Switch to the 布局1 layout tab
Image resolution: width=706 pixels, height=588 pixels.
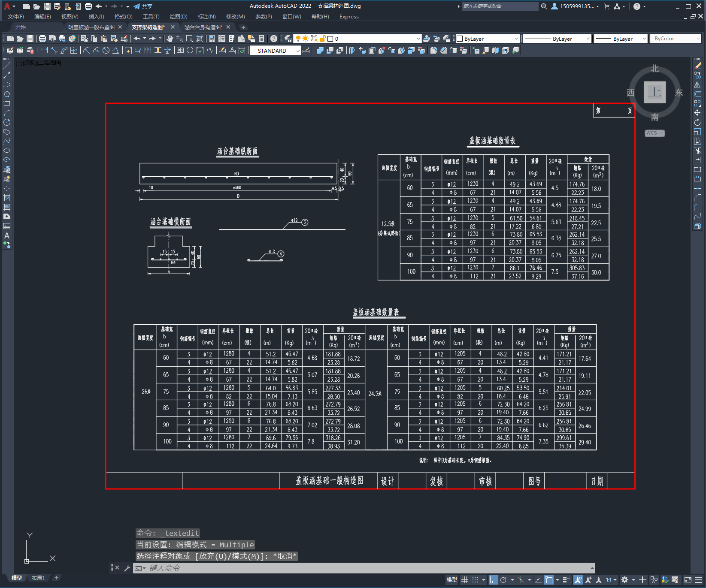coord(38,578)
